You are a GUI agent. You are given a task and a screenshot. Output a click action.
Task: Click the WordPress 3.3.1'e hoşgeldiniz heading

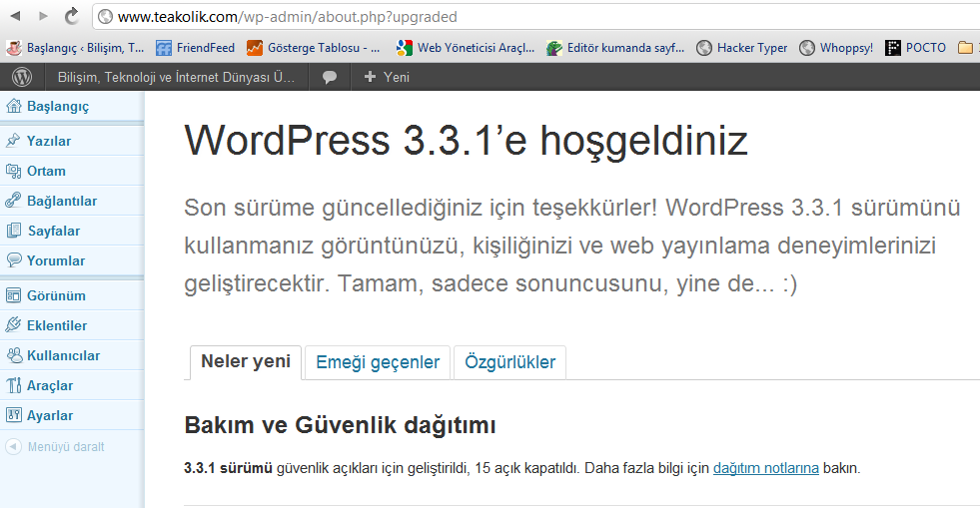click(466, 141)
